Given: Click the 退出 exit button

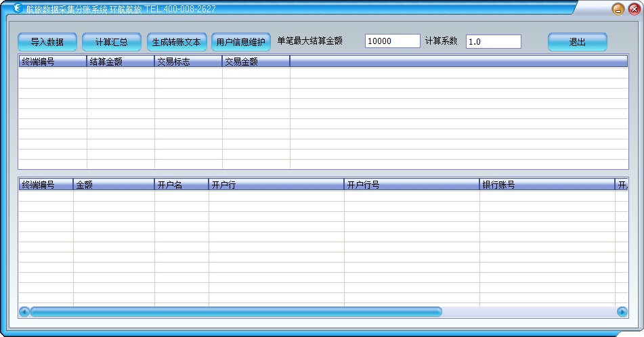Looking at the screenshot, I should point(577,42).
